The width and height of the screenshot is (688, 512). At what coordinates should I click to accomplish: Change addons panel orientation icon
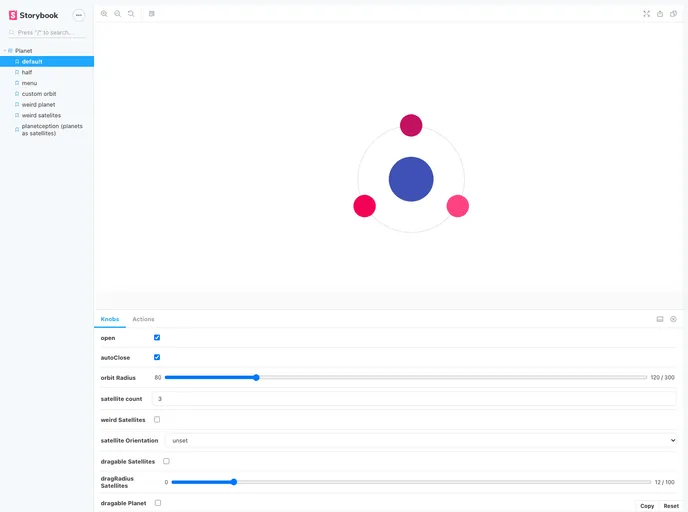(659, 319)
